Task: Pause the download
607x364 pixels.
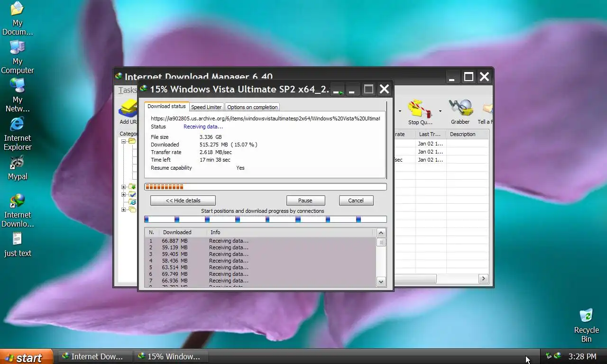Action: (x=305, y=200)
